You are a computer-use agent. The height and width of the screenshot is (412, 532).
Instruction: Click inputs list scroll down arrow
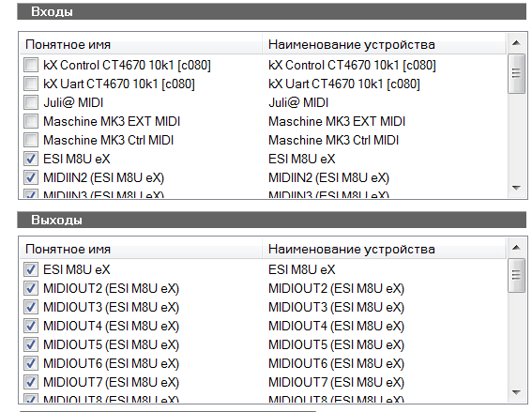pos(516,188)
